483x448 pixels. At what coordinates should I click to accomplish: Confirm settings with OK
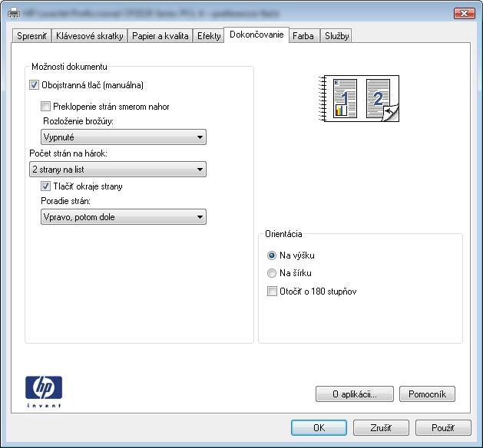(x=319, y=428)
